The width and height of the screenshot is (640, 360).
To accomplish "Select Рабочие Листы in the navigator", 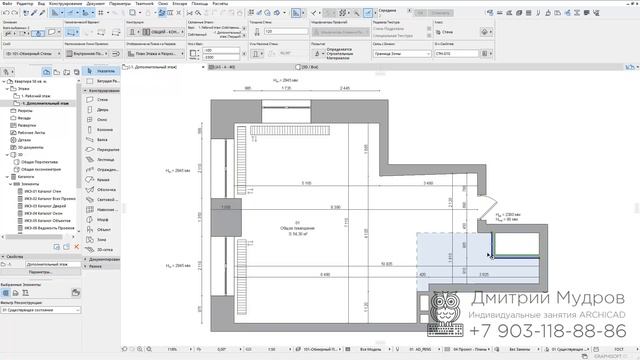I will pyautogui.click(x=31, y=133).
